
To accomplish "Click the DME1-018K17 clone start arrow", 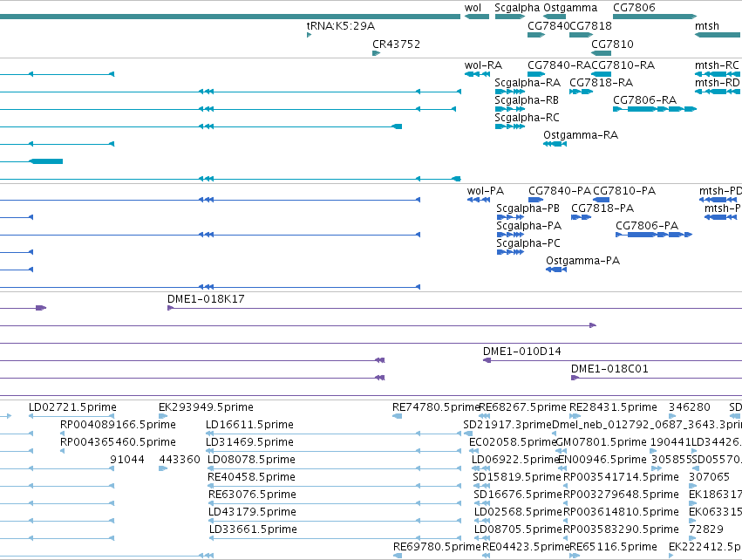I will pos(170,308).
